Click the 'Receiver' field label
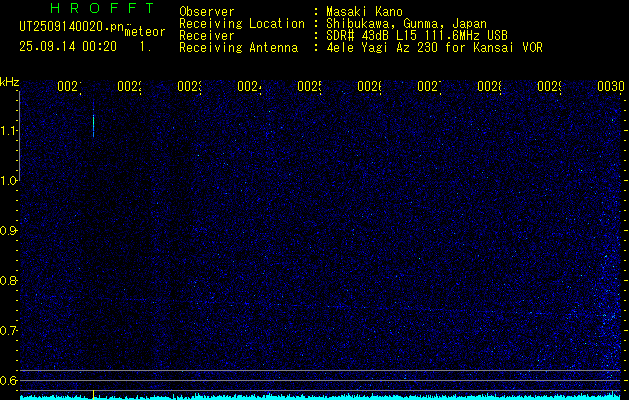Image resolution: width=629 pixels, height=400 pixels. click(207, 36)
